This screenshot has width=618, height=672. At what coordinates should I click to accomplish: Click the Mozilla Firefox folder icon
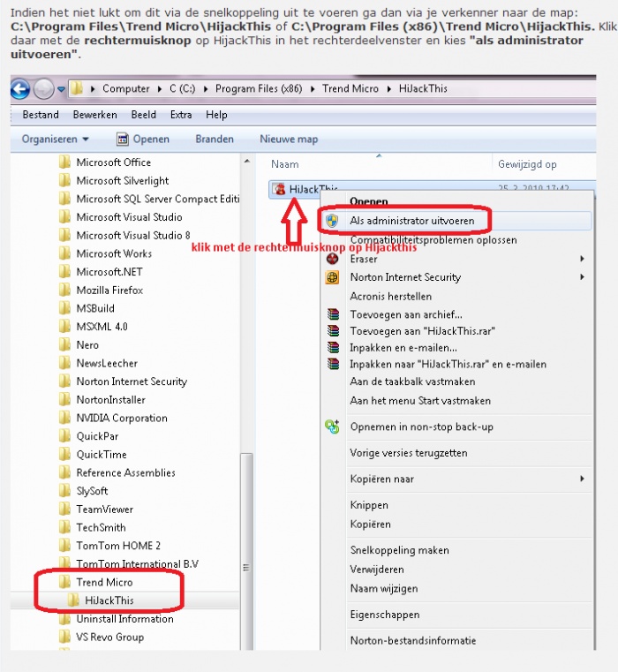[64, 290]
